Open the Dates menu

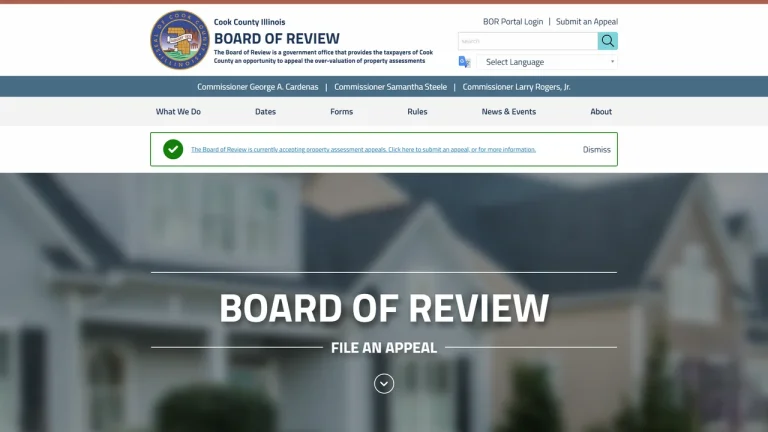[x=265, y=112]
